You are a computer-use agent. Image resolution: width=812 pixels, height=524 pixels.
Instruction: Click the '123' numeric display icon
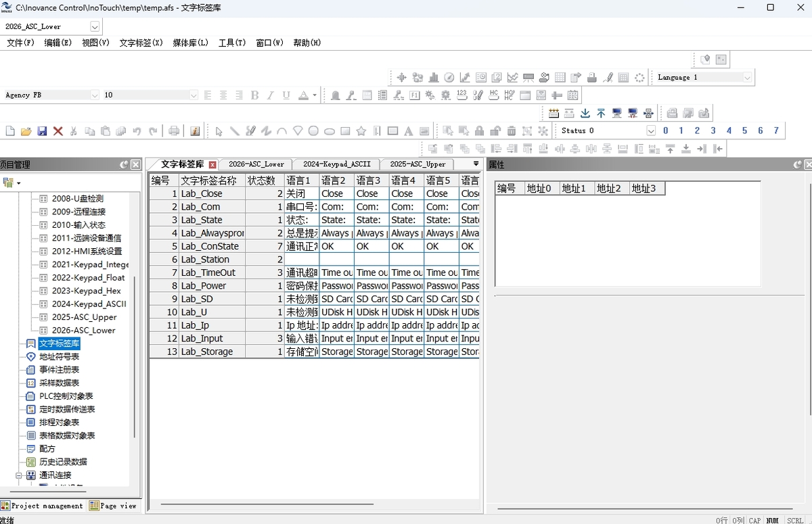[462, 95]
